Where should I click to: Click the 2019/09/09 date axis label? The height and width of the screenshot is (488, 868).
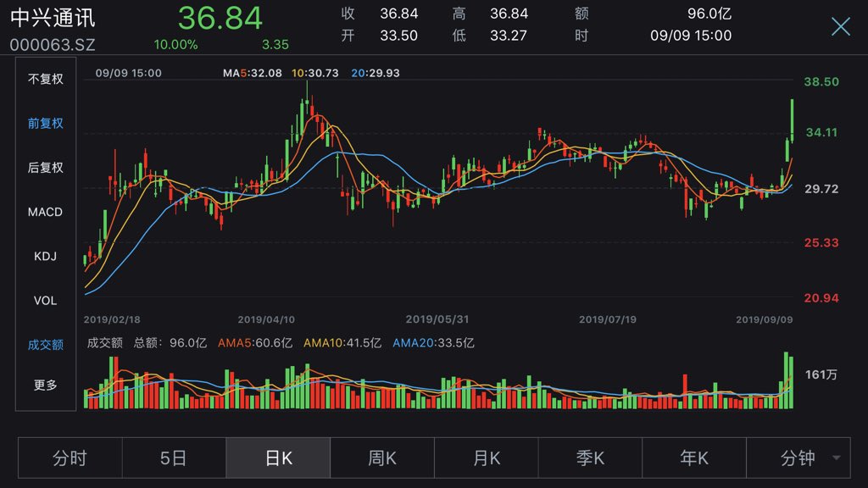(x=764, y=319)
